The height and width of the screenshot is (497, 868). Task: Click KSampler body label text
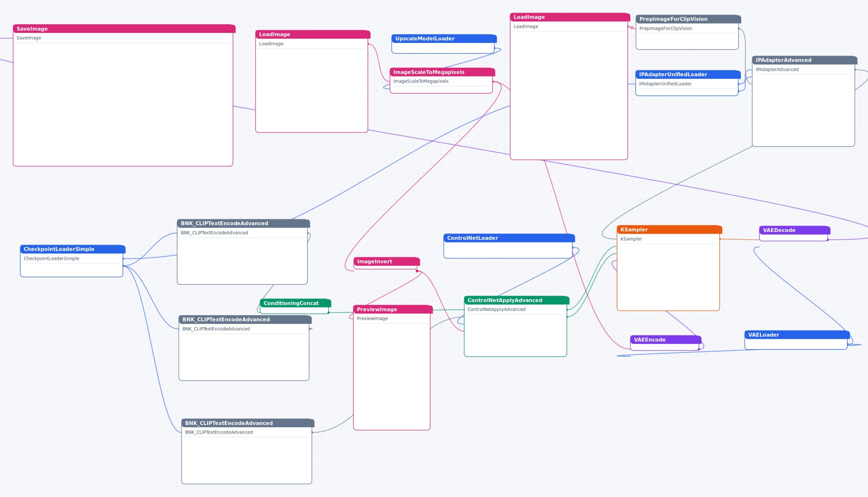pyautogui.click(x=631, y=239)
